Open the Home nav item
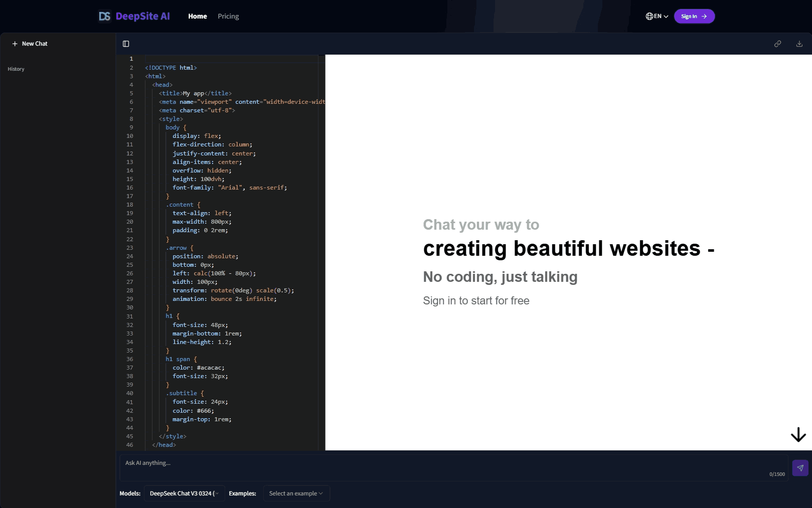Screen dimensions: 812x508 click(x=197, y=16)
